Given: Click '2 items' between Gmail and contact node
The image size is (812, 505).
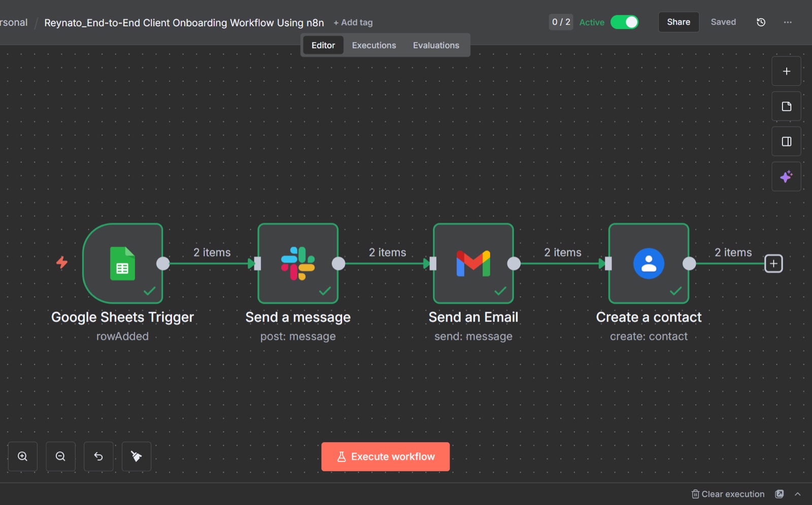Looking at the screenshot, I should click(x=563, y=252).
